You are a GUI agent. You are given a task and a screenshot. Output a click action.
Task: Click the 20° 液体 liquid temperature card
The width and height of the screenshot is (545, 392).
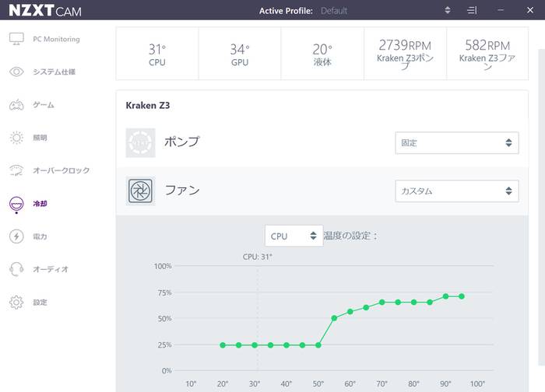pyautogui.click(x=322, y=54)
